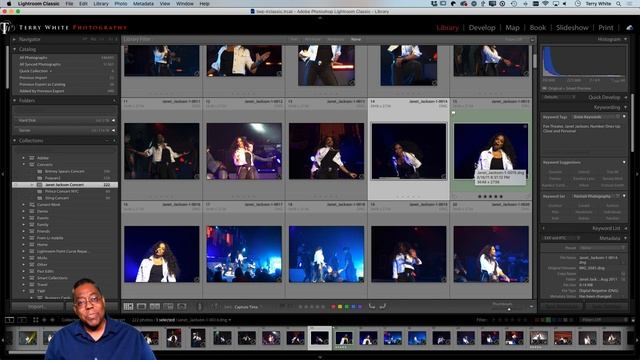640x360 pixels.
Task: Select the None library filter
Action: tap(356, 39)
